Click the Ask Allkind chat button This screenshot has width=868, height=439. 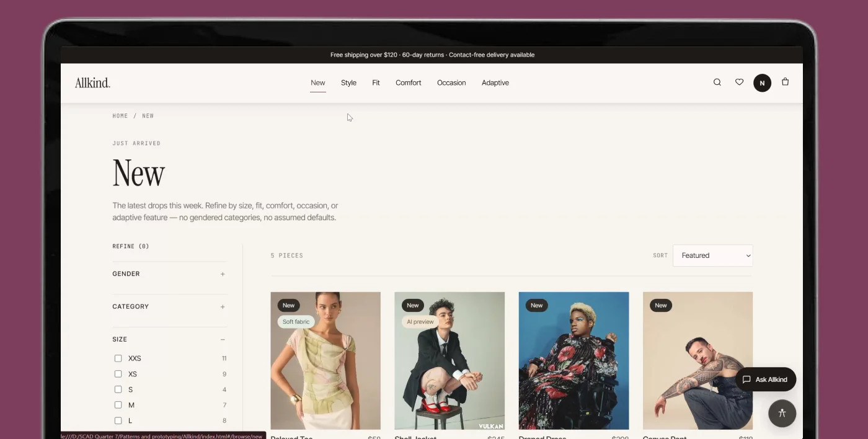(x=766, y=379)
